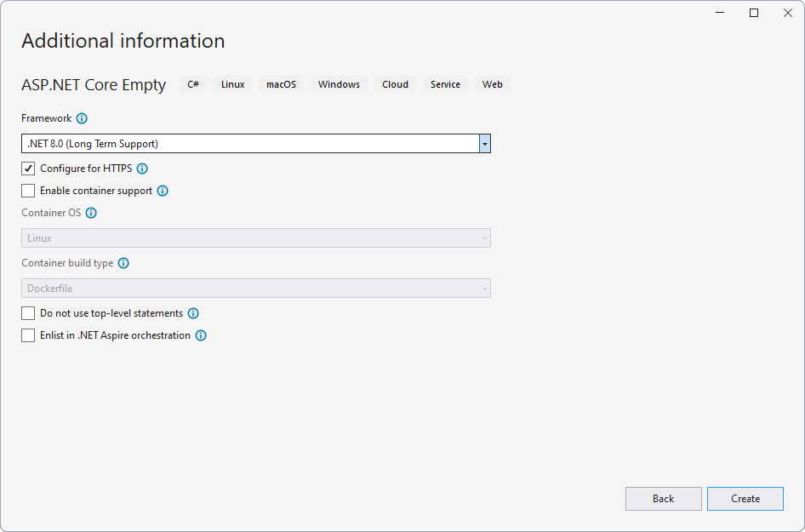805x532 pixels.
Task: Open the Framework dropdown
Action: click(x=484, y=143)
